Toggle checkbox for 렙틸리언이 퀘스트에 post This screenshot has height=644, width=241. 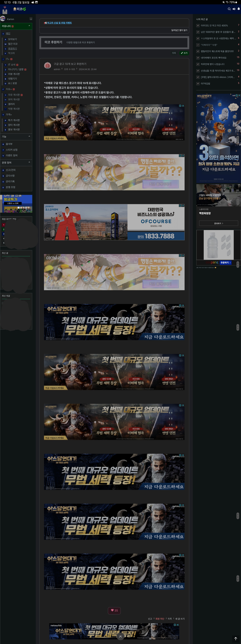coord(198,51)
